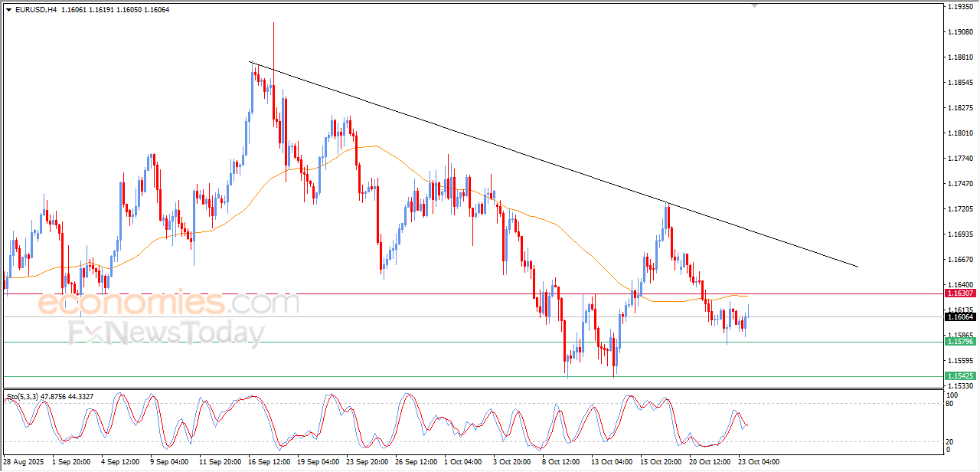
Task: Click the 28 Aug 2025 time axis label
Action: tap(24, 462)
